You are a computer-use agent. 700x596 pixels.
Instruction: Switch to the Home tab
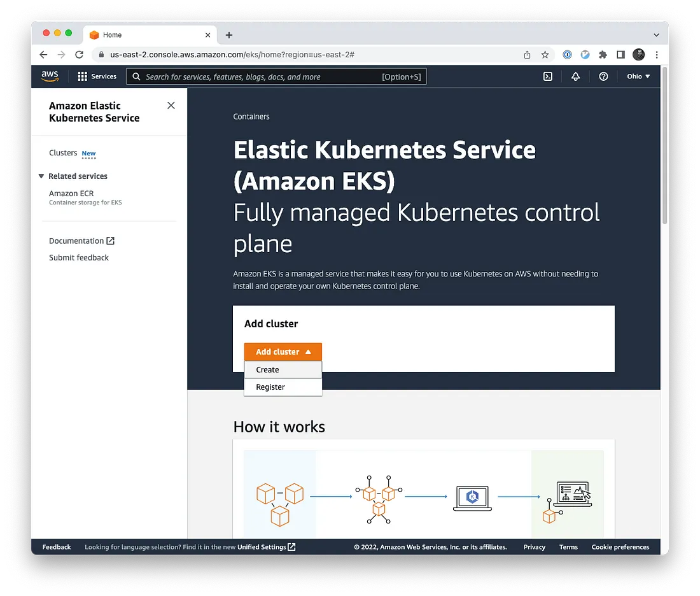(150, 35)
